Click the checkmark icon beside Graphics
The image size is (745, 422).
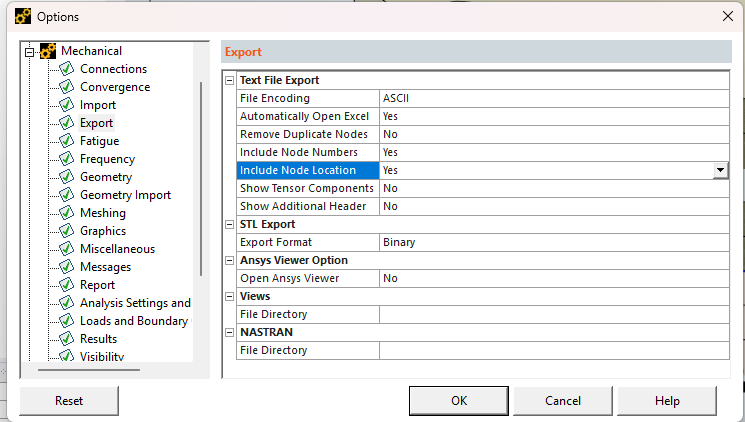point(67,231)
